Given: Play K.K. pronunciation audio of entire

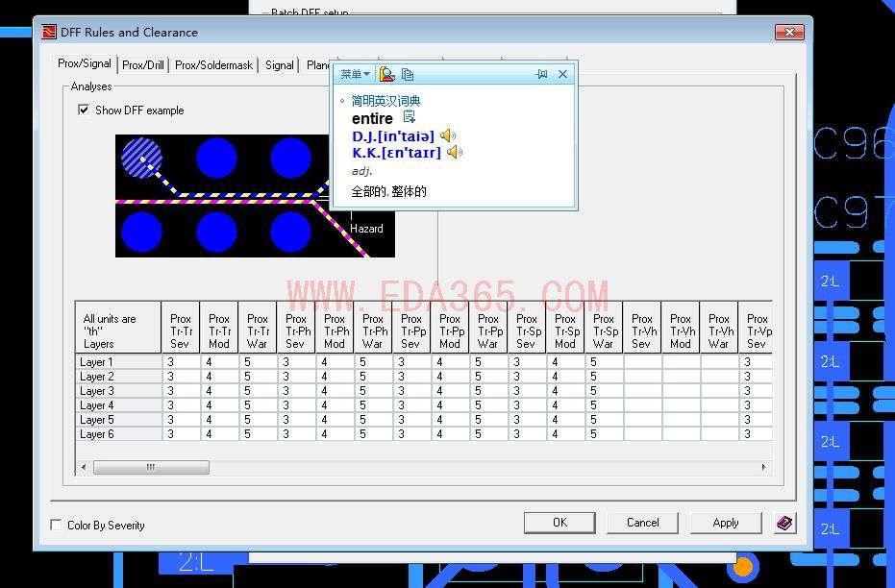Looking at the screenshot, I should tap(455, 152).
